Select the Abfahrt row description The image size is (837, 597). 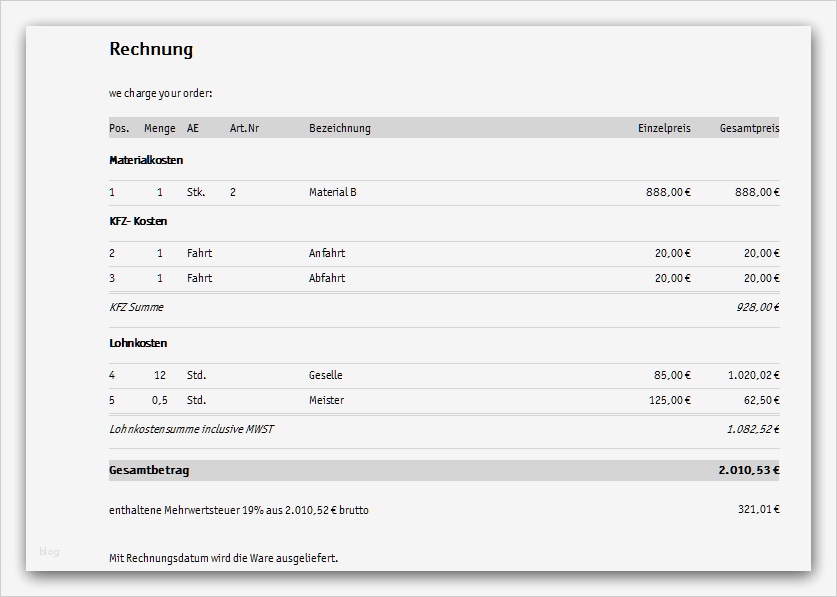tap(327, 278)
